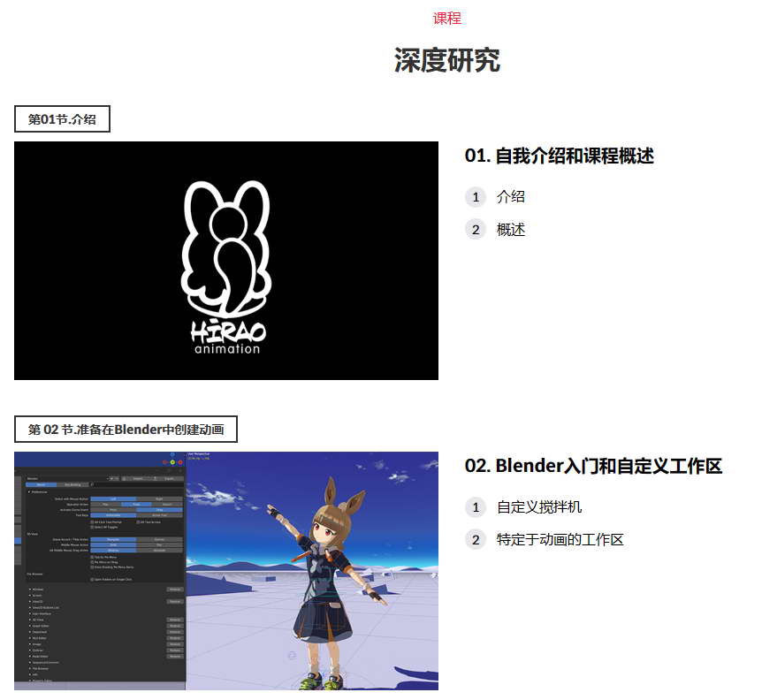Click number badge 2 beside 特定于动画的工作区

[476, 540]
